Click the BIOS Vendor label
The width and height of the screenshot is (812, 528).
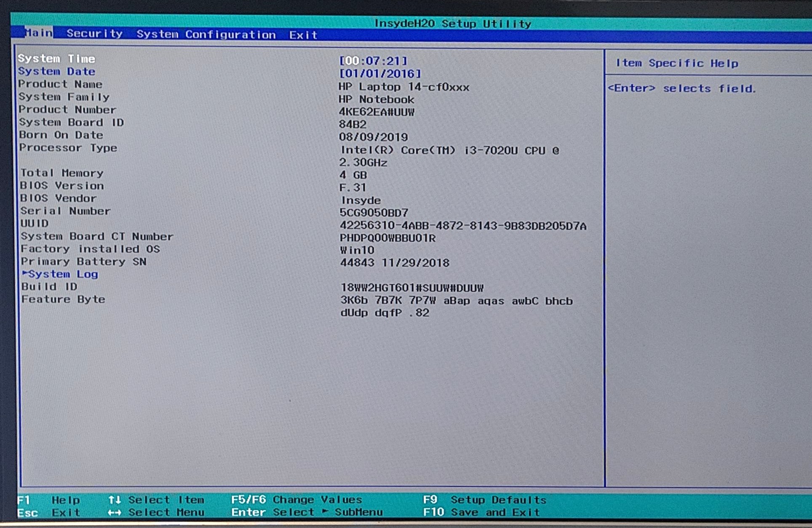click(x=59, y=198)
